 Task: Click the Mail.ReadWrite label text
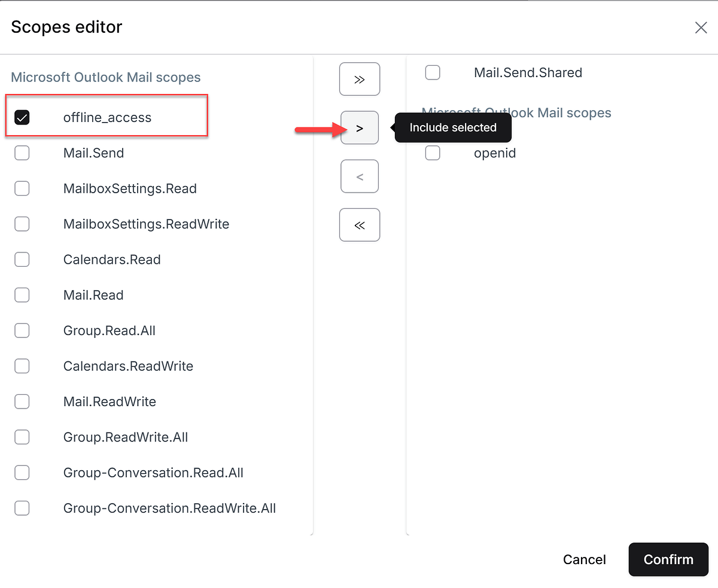110,401
